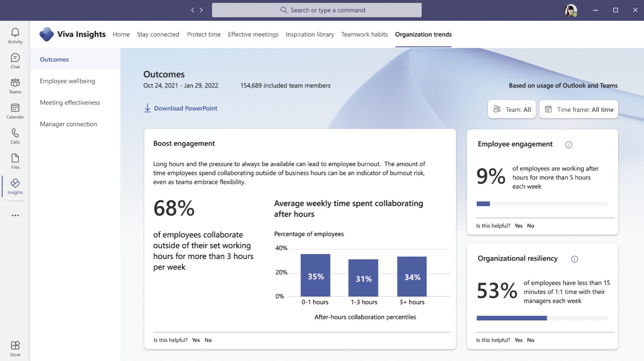The height and width of the screenshot is (361, 644).
Task: Click the 3+ hours bar in chart
Action: 412,276
